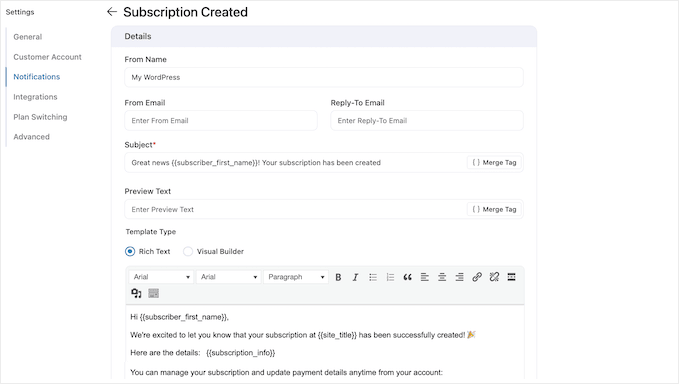The height and width of the screenshot is (384, 680).
Task: Open the first Arial font dropdown
Action: point(161,277)
